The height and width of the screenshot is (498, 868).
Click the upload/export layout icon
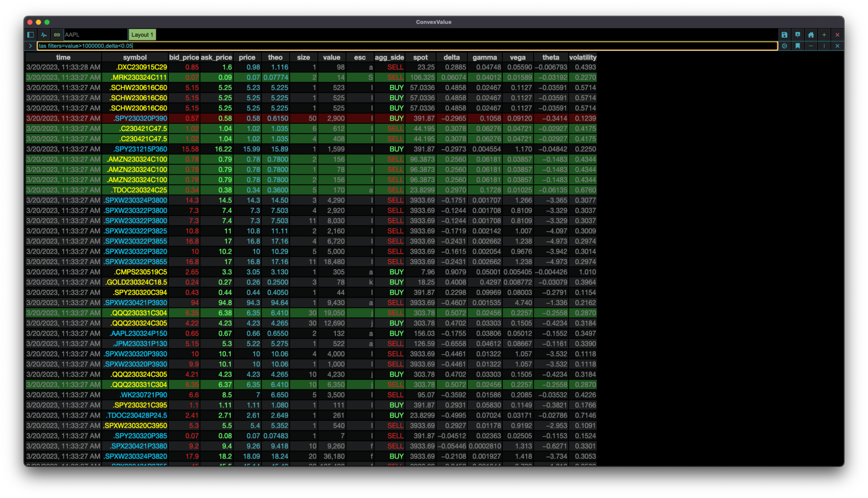coord(798,35)
